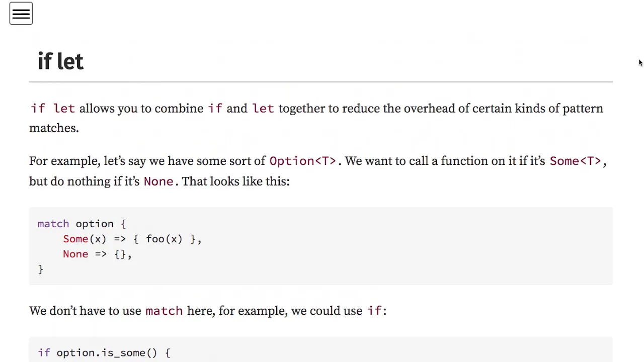Click the standalone inline code 'let' in first paragraph
This screenshot has height=362, width=644.
(x=263, y=109)
